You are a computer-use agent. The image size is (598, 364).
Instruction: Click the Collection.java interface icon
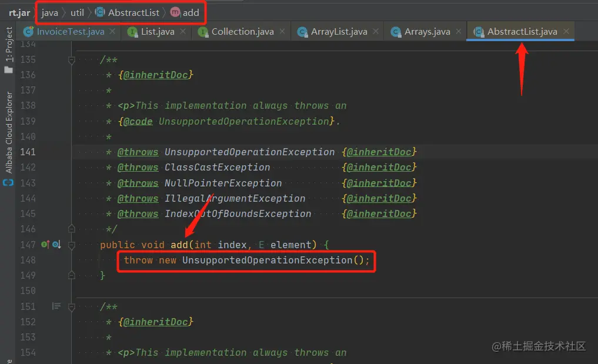click(203, 32)
